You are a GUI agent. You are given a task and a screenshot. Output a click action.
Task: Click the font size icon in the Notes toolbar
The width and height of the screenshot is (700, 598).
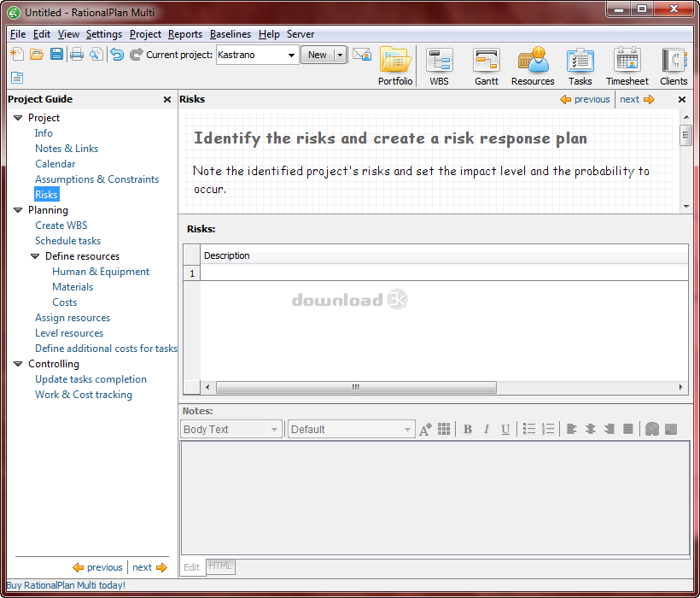pos(425,429)
